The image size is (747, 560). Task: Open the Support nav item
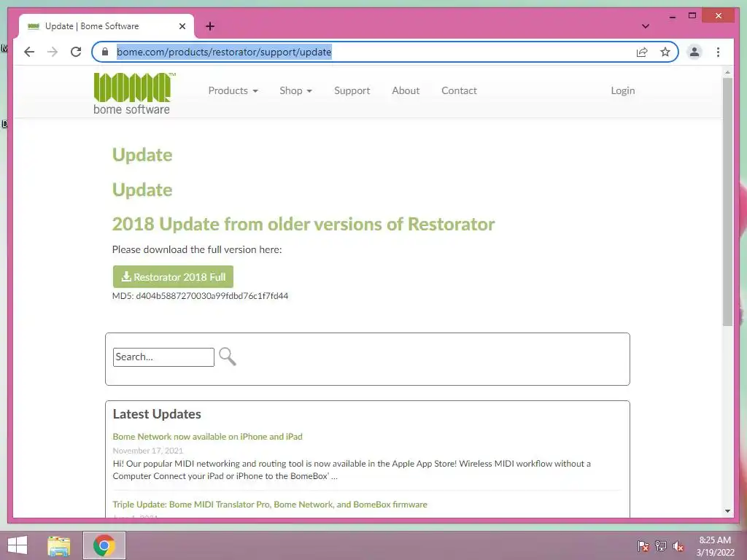point(352,90)
